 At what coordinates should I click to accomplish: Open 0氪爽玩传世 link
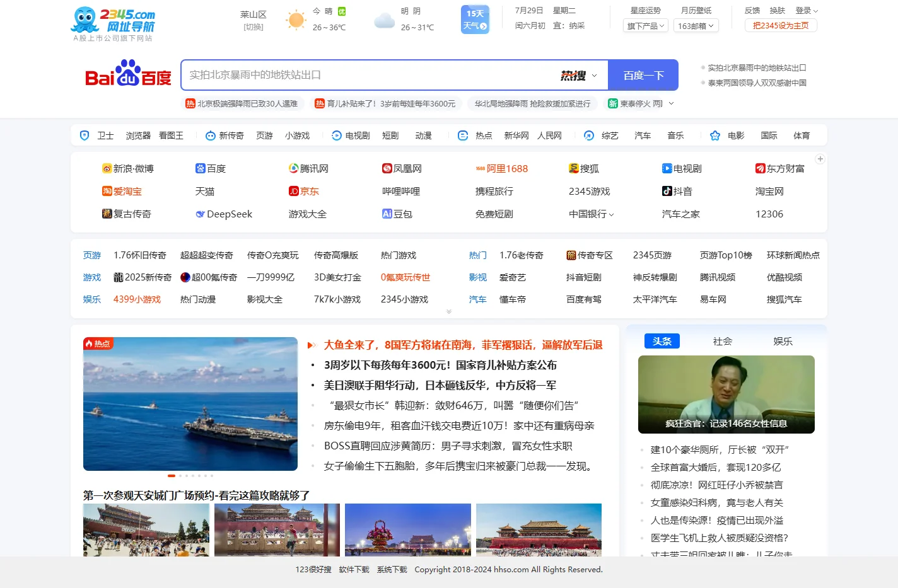click(x=405, y=277)
